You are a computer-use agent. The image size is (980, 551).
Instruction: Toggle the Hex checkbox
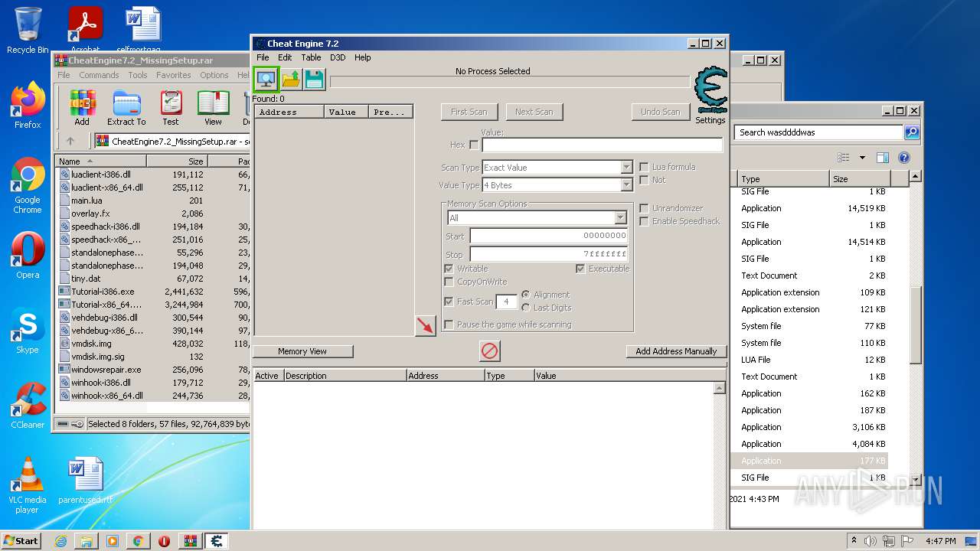473,145
